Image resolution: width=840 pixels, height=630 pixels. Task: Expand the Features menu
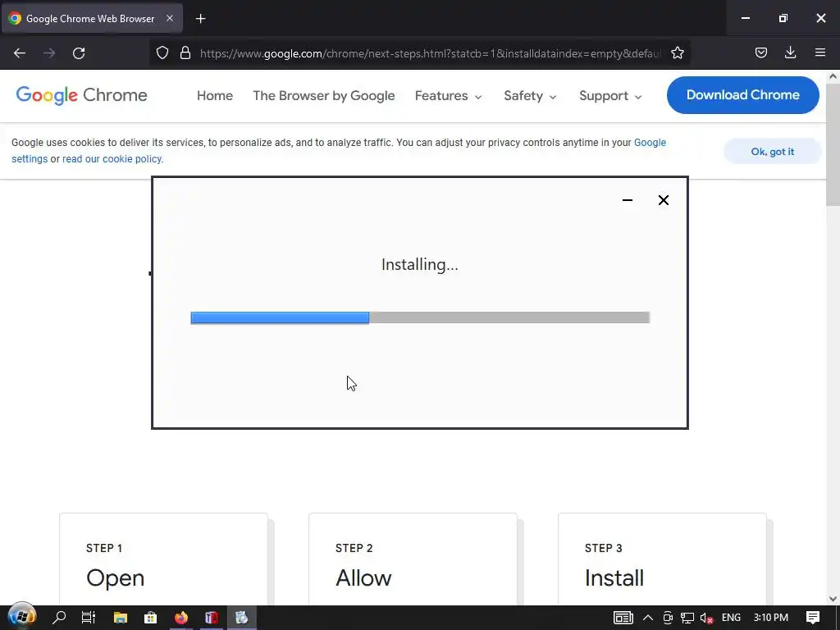(449, 96)
